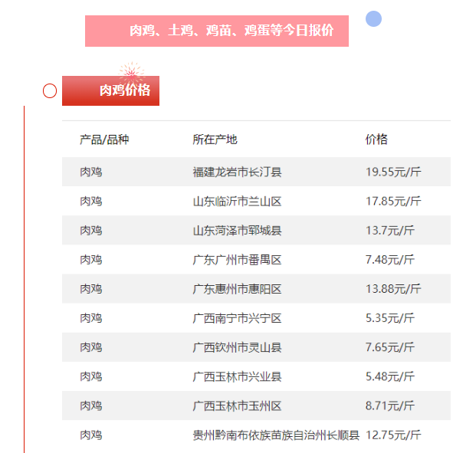Click the firework sparkle above 肉鸡价格 label

(x=132, y=73)
